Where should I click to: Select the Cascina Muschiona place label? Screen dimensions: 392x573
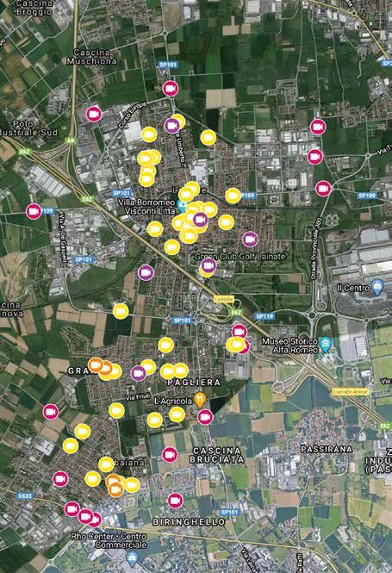(x=91, y=57)
